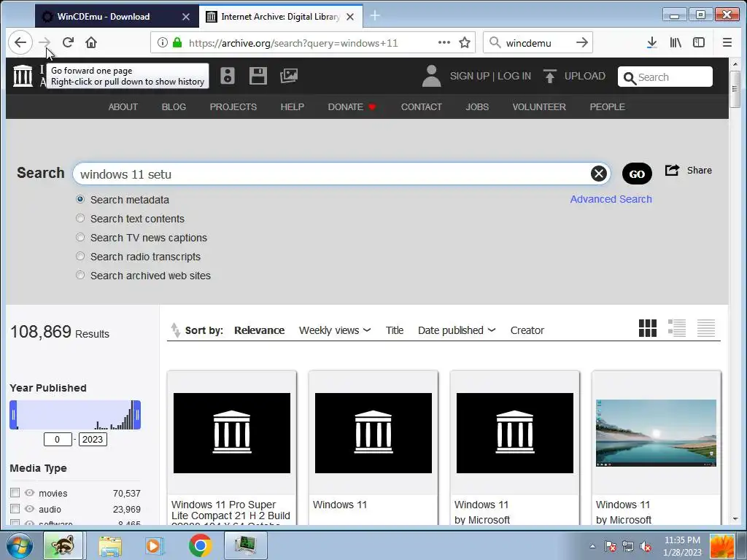Switch to list view with thumbnails
Image resolution: width=747 pixels, height=560 pixels.
tap(676, 328)
